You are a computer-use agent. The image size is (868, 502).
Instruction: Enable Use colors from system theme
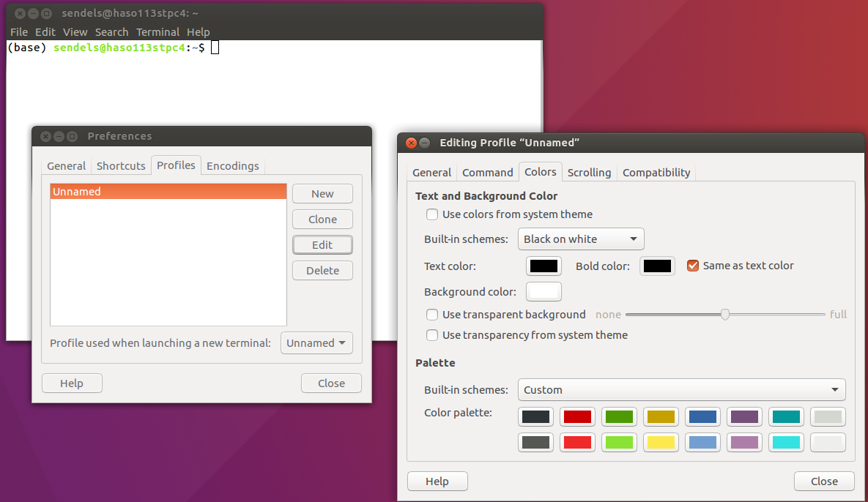[x=433, y=214]
